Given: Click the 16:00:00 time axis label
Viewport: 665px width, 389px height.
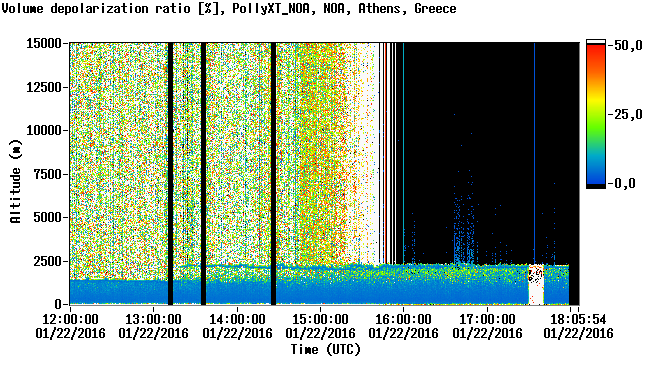Looking at the screenshot, I should pyautogui.click(x=403, y=319).
